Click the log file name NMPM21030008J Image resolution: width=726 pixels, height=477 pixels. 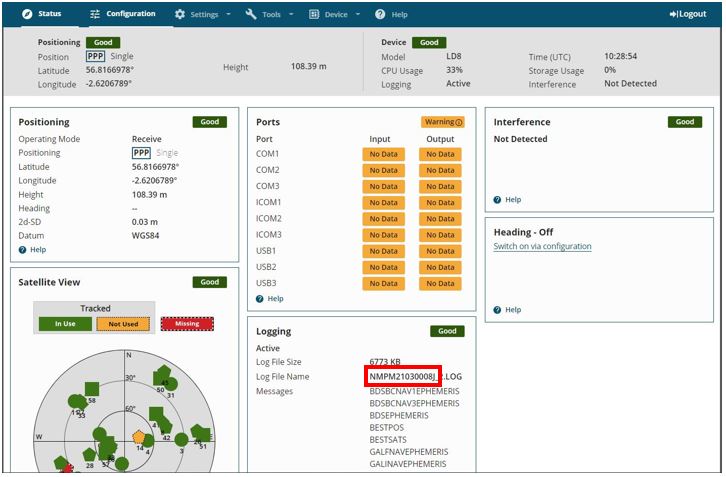[402, 377]
